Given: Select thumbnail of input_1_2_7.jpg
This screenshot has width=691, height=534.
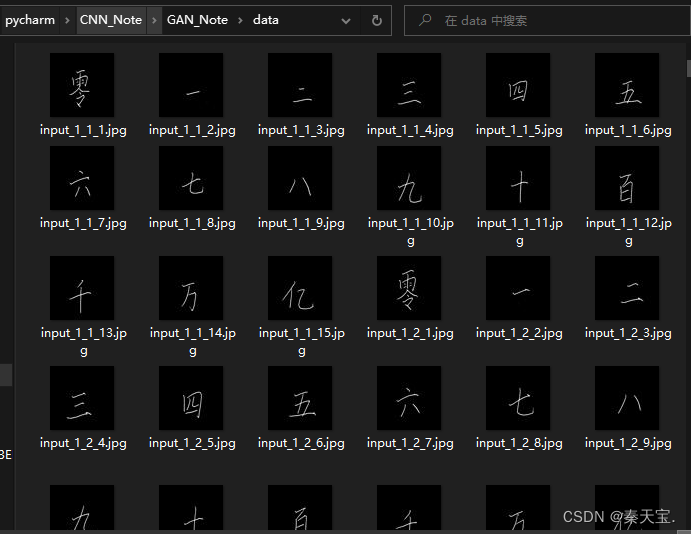Looking at the screenshot, I should 409,398.
